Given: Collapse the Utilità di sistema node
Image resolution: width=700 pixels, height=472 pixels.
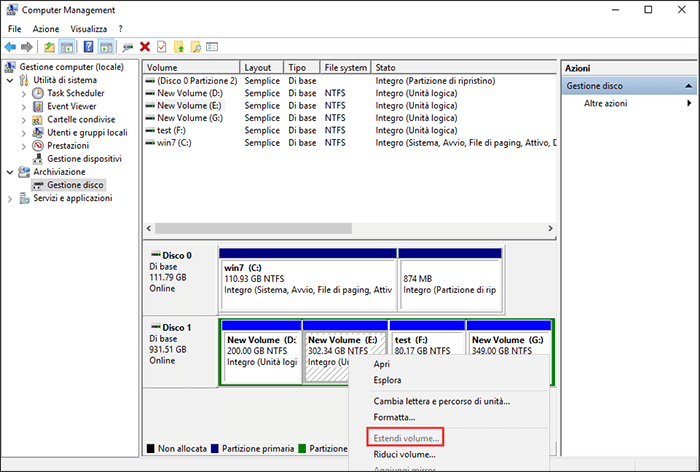Looking at the screenshot, I should [x=10, y=80].
